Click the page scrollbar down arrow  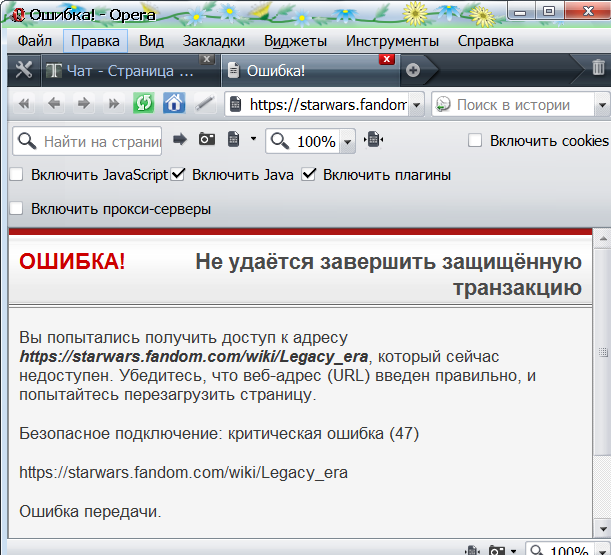click(603, 530)
